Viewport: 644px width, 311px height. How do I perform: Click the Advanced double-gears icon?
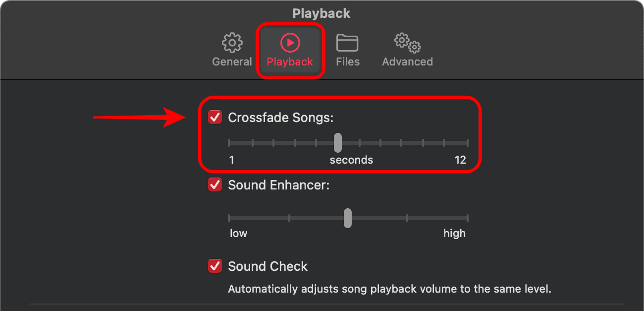[x=407, y=43]
